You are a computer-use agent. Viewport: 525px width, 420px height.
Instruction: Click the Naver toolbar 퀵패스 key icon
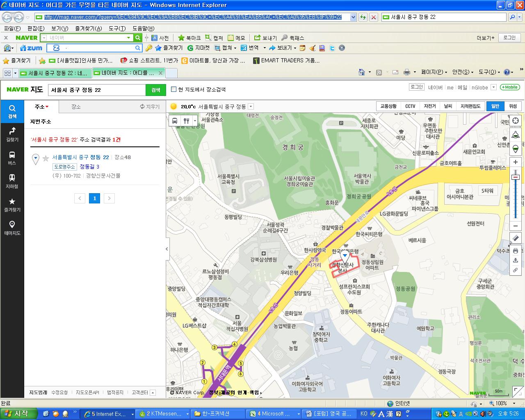point(292,38)
